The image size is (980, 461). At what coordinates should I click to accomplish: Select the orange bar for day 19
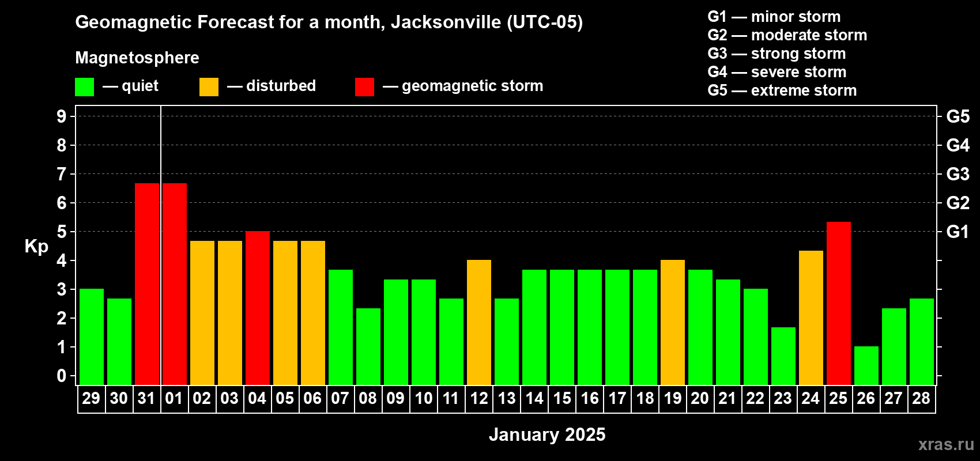click(x=673, y=323)
